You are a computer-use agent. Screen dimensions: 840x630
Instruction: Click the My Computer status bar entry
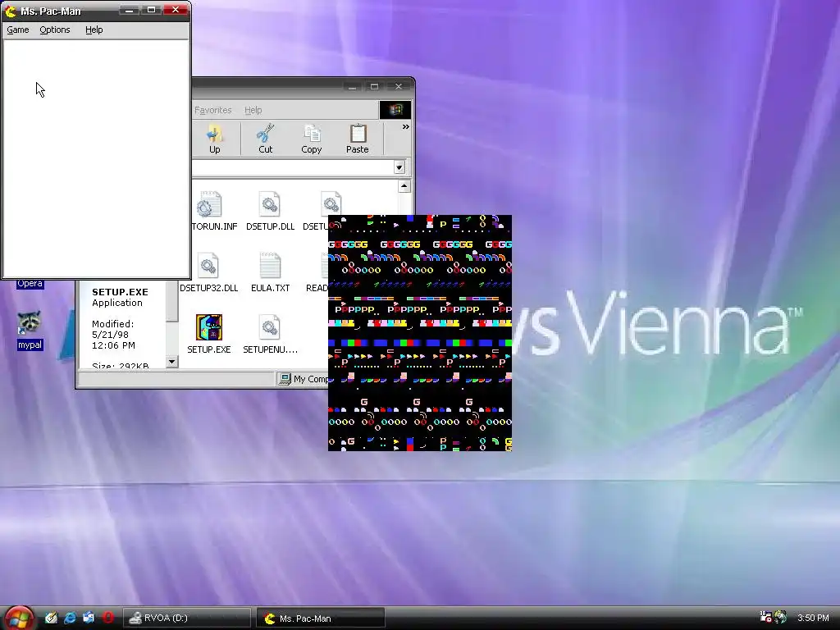pos(304,379)
